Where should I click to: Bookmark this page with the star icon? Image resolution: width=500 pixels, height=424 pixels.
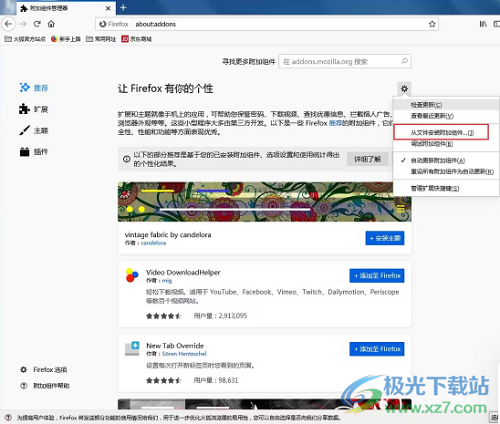click(432, 24)
